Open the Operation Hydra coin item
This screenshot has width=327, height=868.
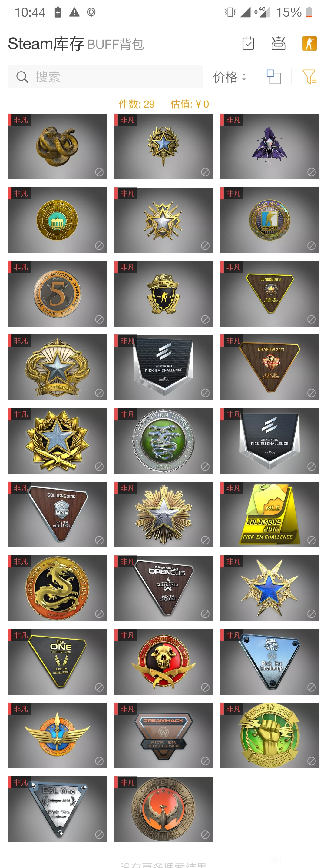(163, 441)
